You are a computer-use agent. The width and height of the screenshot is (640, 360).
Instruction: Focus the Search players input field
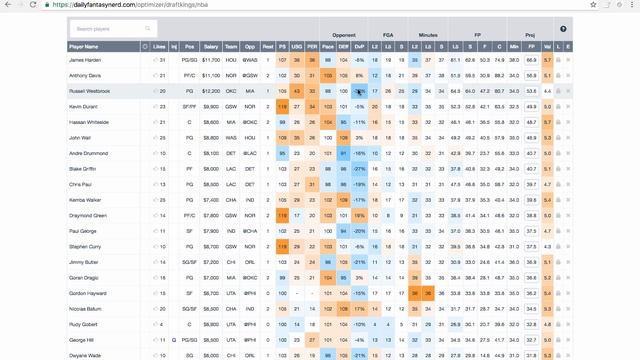[x=113, y=29]
